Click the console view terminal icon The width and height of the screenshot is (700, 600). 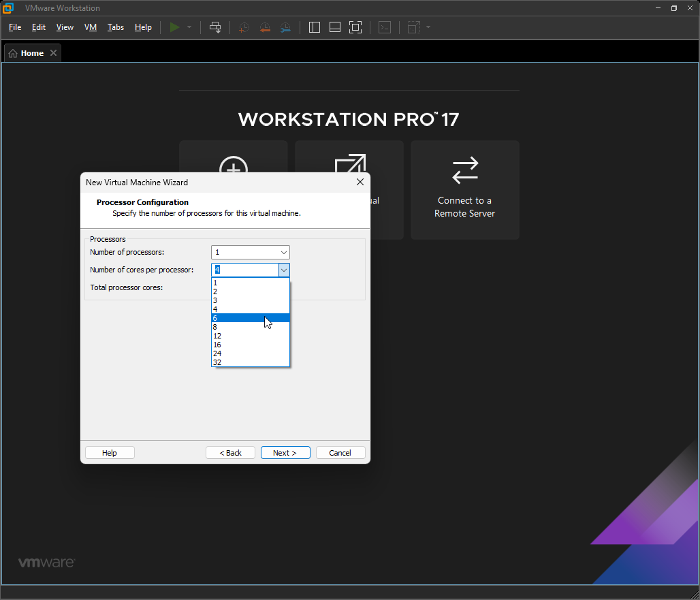click(x=385, y=27)
